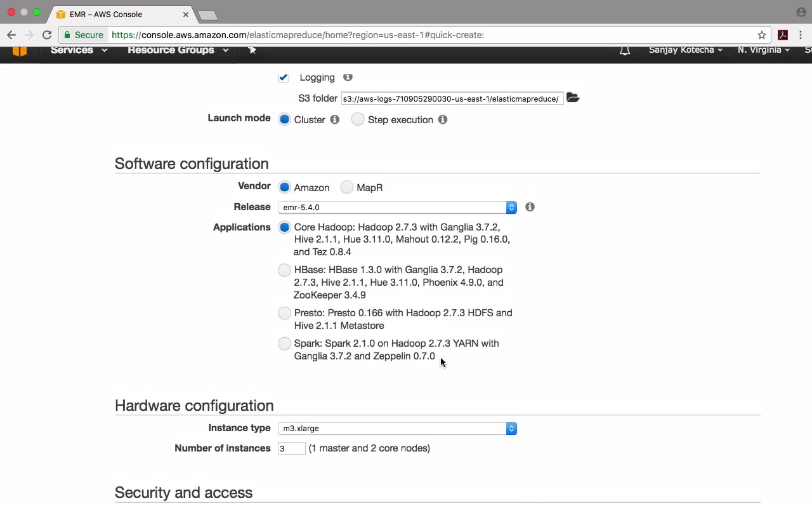Screen dimensions: 812x508
Task: Click the PDF extension icon in toolbar
Action: pos(783,35)
